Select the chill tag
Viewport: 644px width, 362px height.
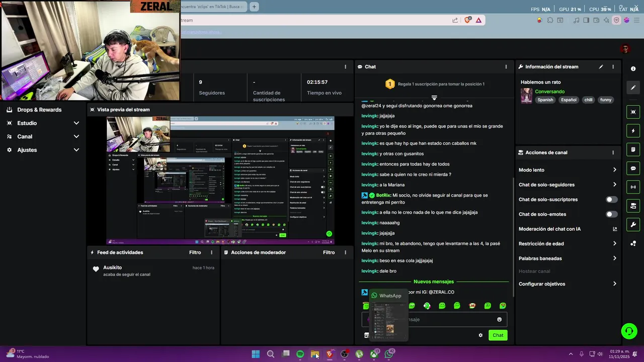pos(588,100)
